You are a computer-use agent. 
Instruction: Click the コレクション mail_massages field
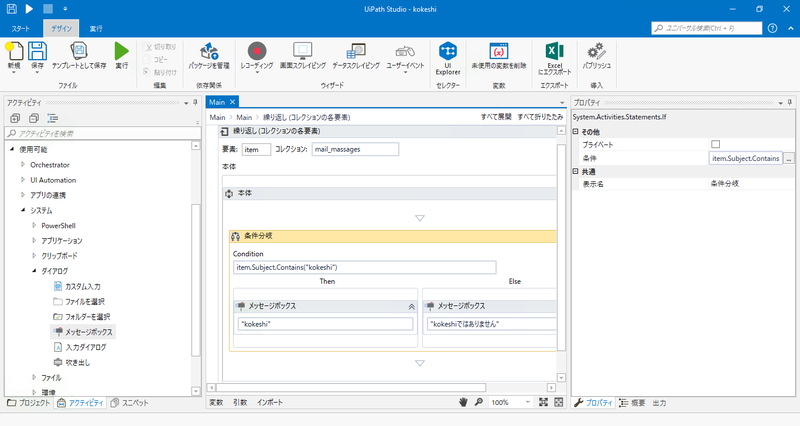click(x=355, y=149)
